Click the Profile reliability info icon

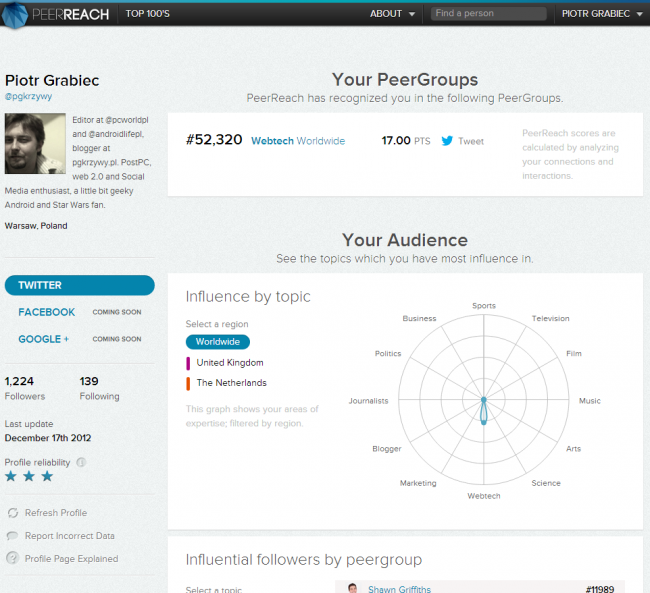point(81,462)
